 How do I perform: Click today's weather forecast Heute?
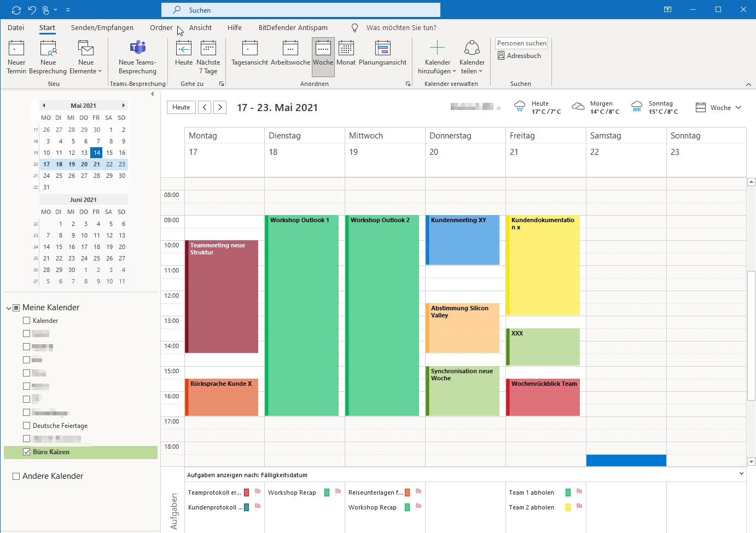(538, 107)
